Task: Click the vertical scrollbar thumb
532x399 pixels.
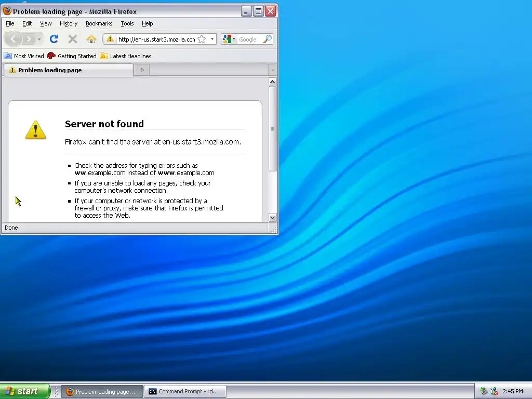Action: pyautogui.click(x=272, y=129)
